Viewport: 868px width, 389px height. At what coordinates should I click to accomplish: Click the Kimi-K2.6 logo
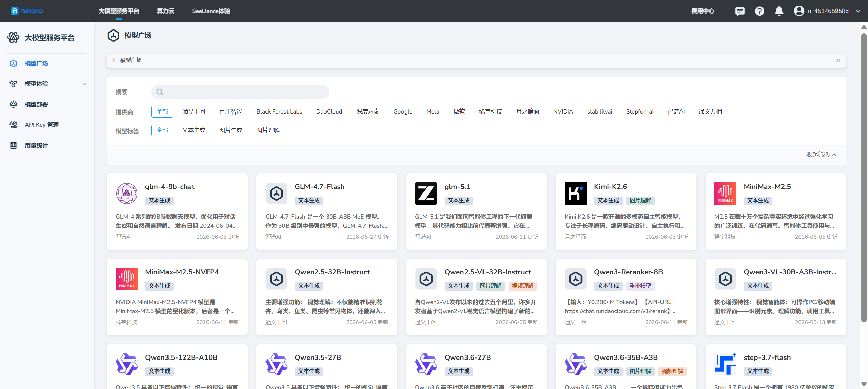[576, 193]
